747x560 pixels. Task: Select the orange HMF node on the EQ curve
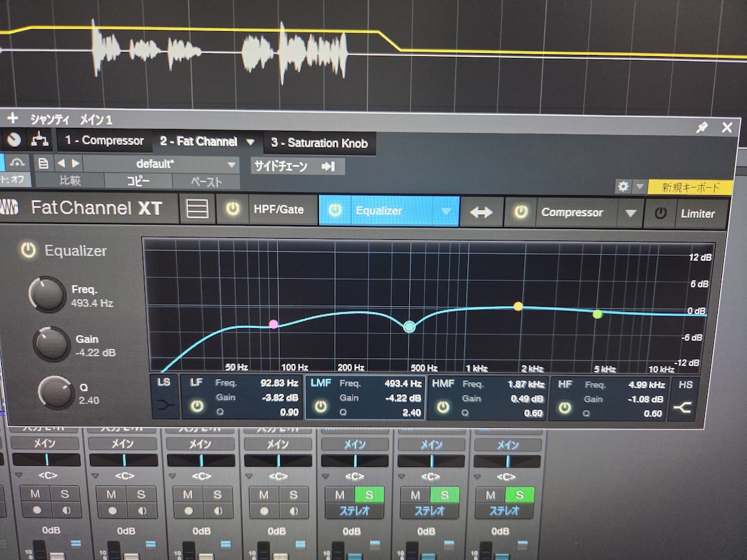point(518,306)
